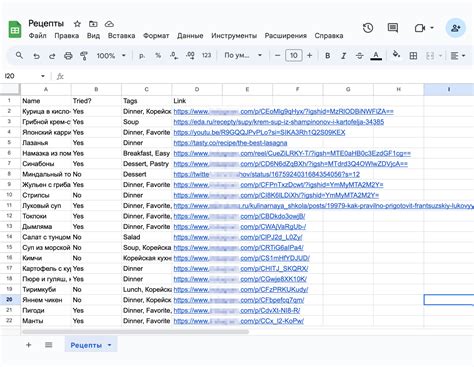Open the text color picker
This screenshot has width=474, height=367.
pyautogui.click(x=376, y=56)
